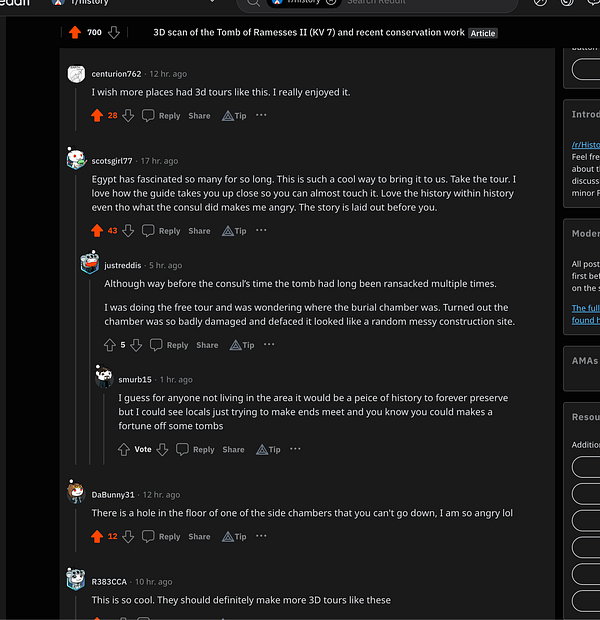
Task: Toggle upvote on scotsgirl77's comment
Action: (x=97, y=231)
